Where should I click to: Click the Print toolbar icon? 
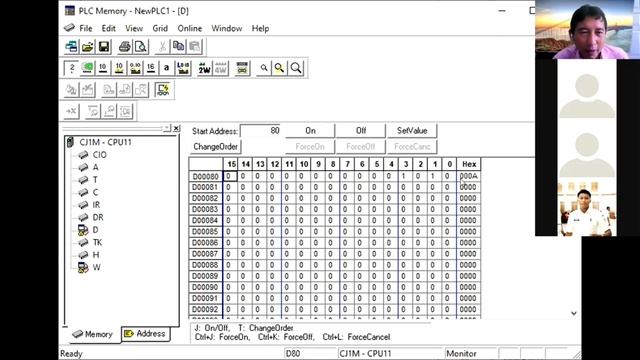pyautogui.click(x=124, y=47)
